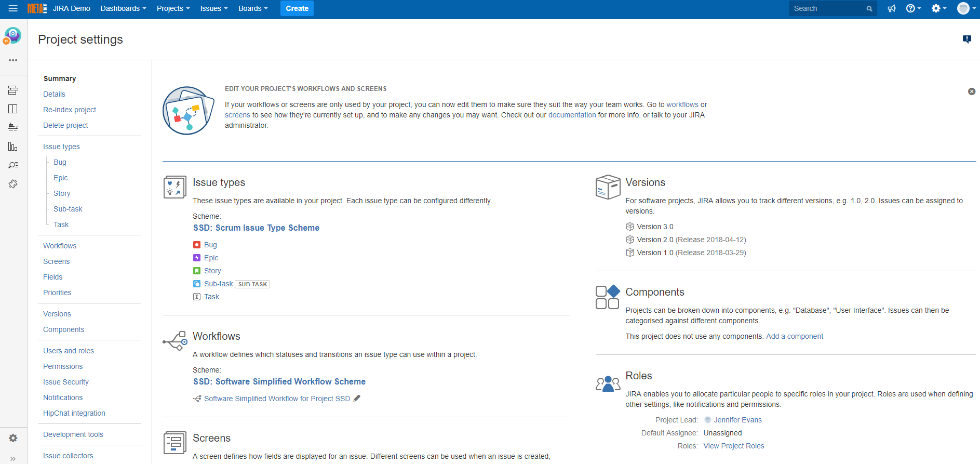
Task: Open the Reports chart icon
Action: (13, 147)
